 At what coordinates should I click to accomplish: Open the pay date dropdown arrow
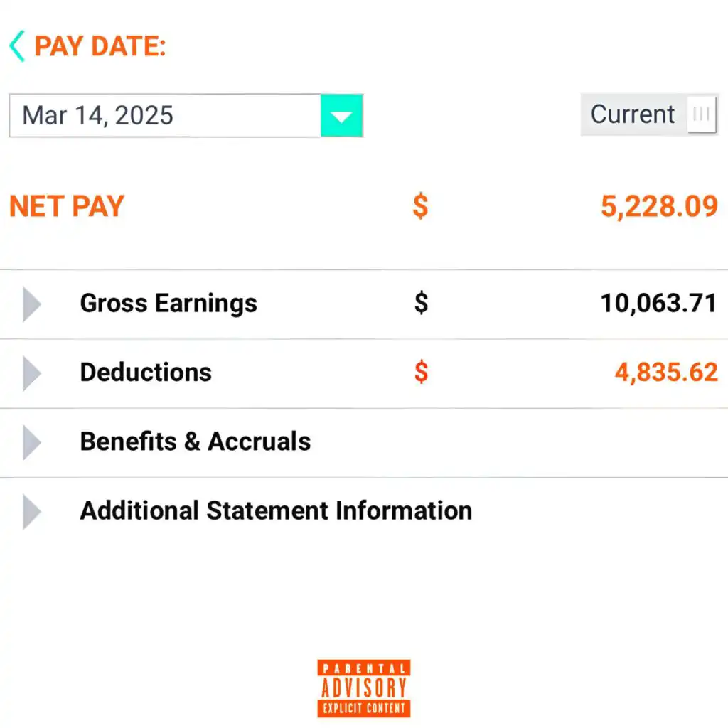(342, 116)
